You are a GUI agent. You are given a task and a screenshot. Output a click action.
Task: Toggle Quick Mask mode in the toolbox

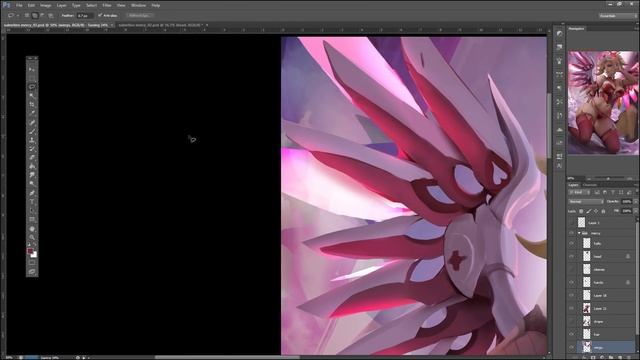point(32,263)
